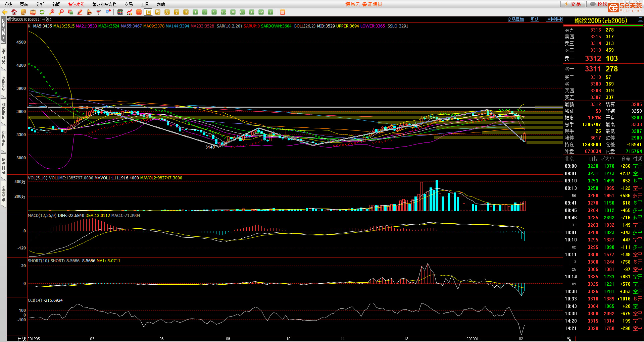This screenshot has width=644, height=342.
Task: Select the red drawing pencil tool
Action: (80, 12)
